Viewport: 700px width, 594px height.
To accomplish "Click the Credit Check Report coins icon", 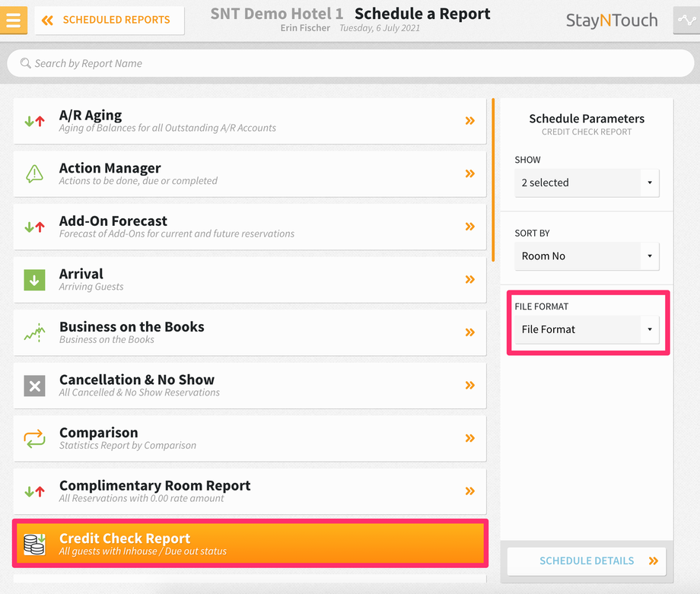I will click(x=34, y=544).
